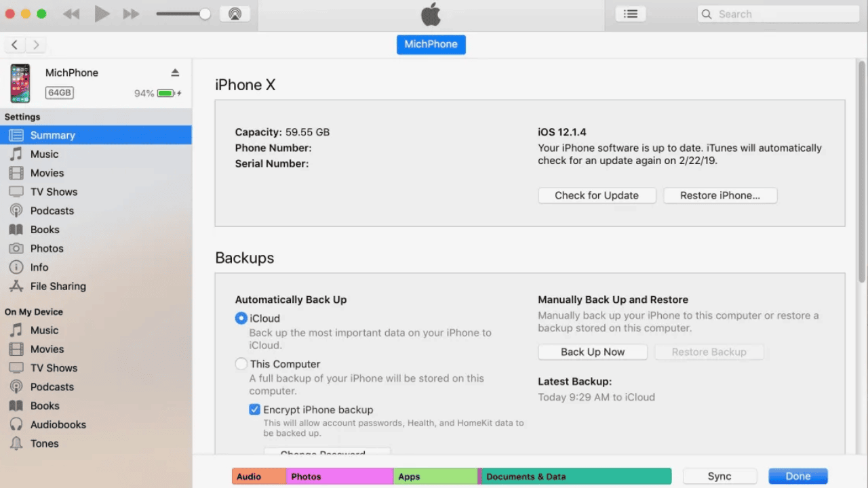The width and height of the screenshot is (868, 488).
Task: Uncheck Encrypt iPhone backup
Action: pos(254,409)
